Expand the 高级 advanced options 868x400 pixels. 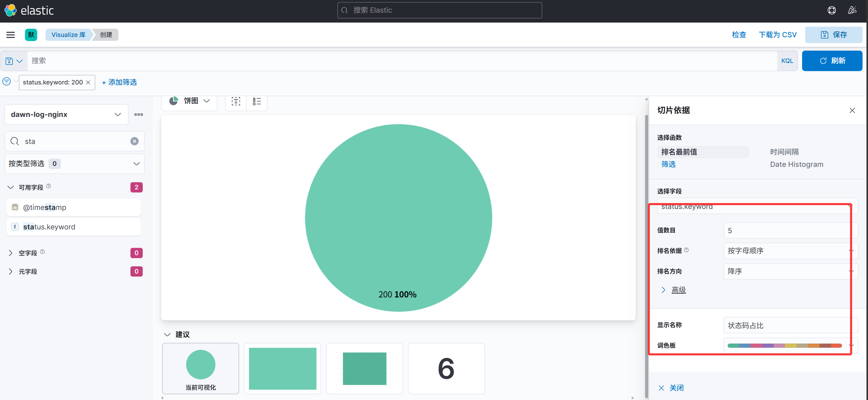point(678,290)
